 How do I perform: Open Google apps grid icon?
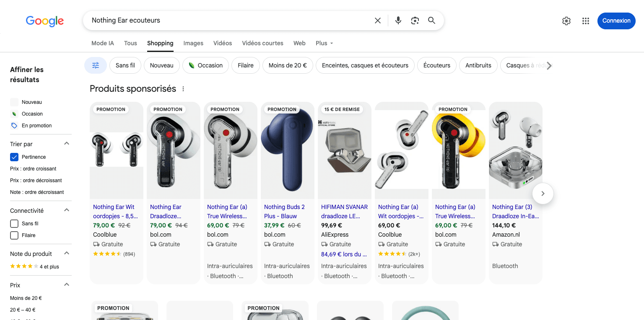click(586, 21)
